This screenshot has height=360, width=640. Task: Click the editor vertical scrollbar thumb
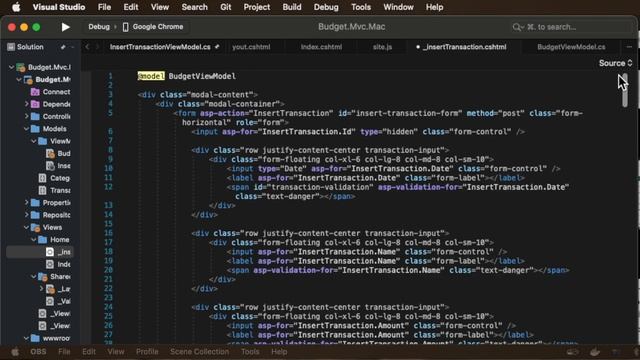coord(625,90)
